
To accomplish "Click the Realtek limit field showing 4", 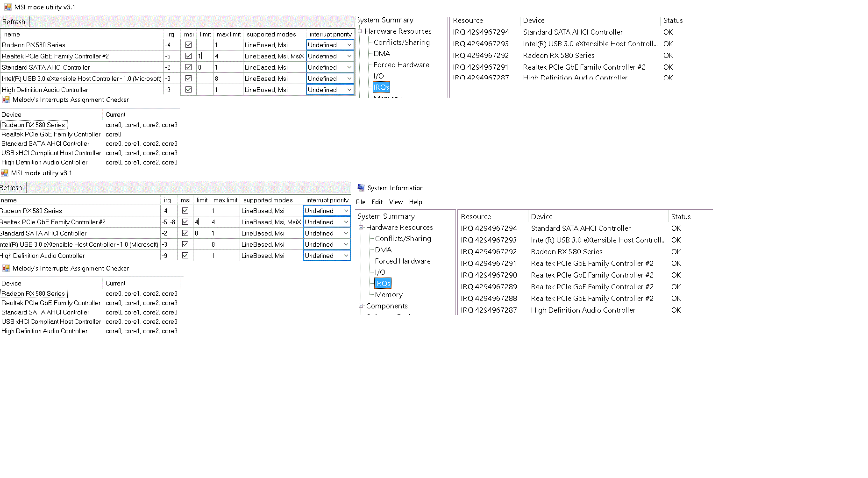I will [x=201, y=222].
